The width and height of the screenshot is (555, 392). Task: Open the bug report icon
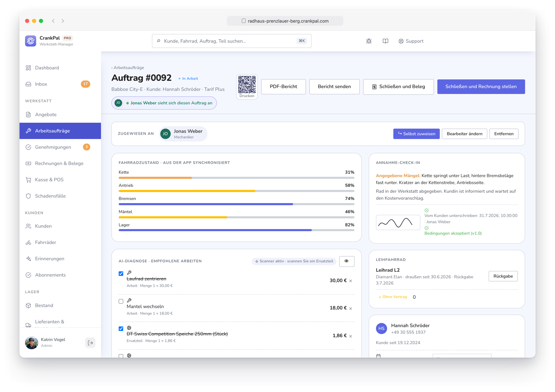click(369, 41)
